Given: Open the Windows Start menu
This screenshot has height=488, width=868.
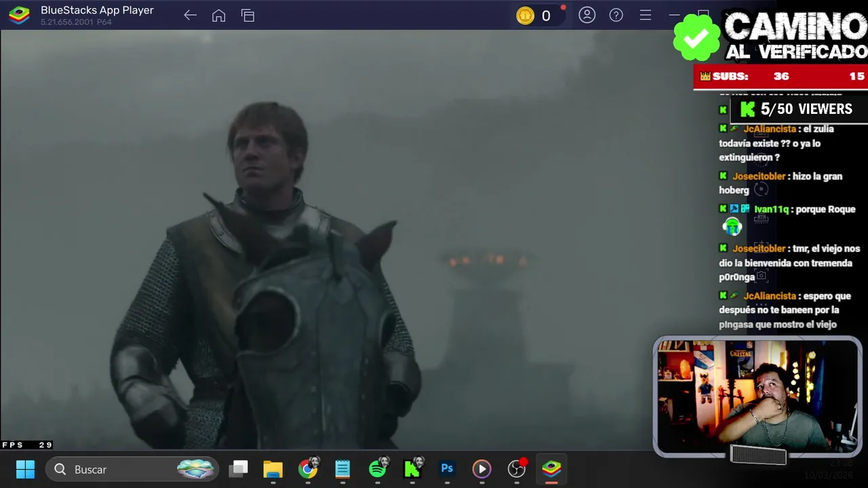Looking at the screenshot, I should click(x=25, y=469).
